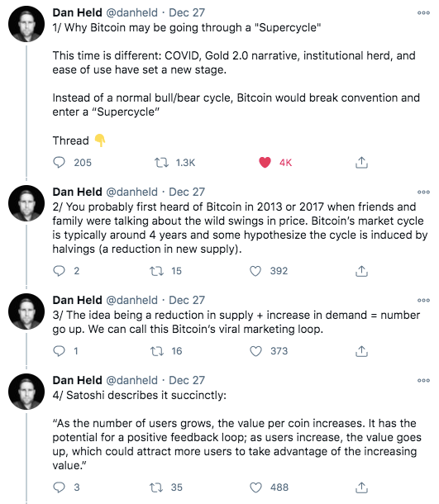
Task: Retweet the Satoshi quote tweet
Action: 156,487
